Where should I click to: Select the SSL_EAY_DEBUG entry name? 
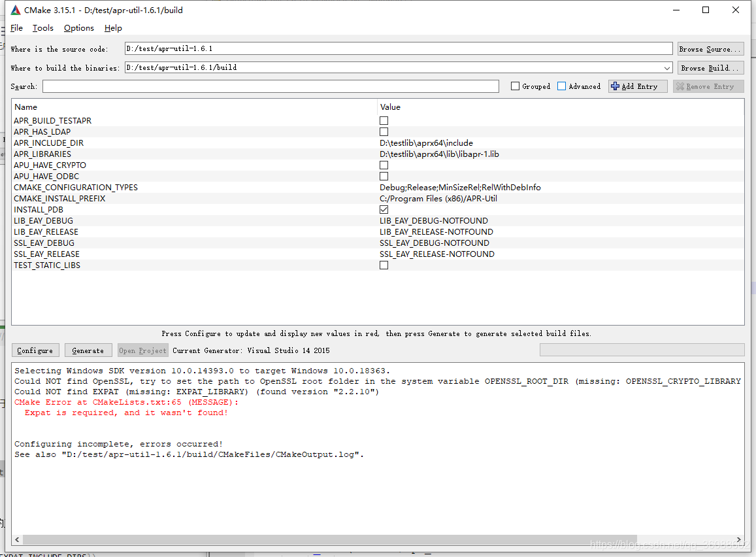tap(44, 243)
